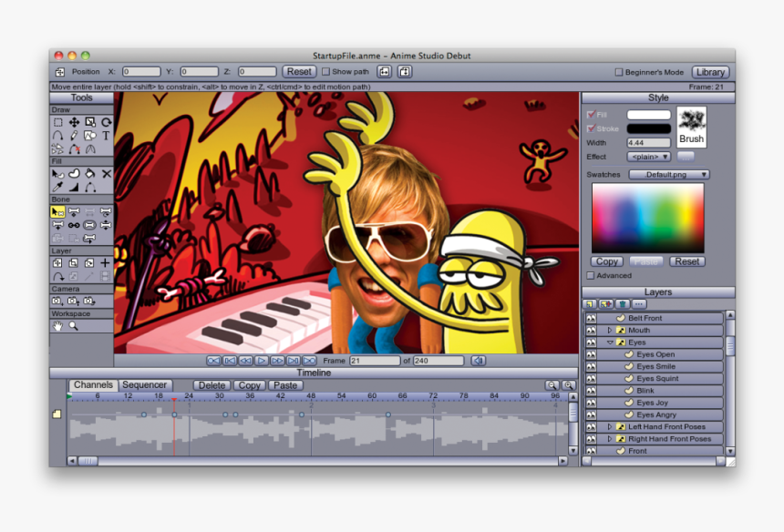Select the Track Camera tool

tap(57, 302)
